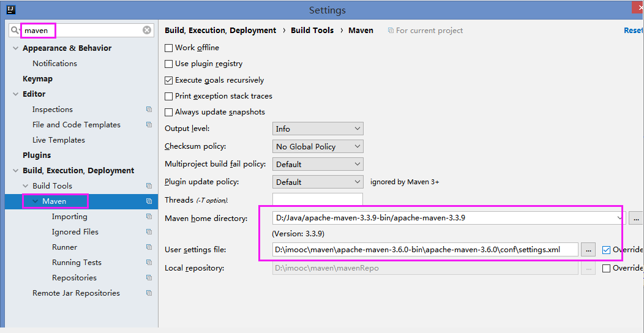This screenshot has width=644, height=333.
Task: Select Running Tests under Maven
Action: point(77,263)
